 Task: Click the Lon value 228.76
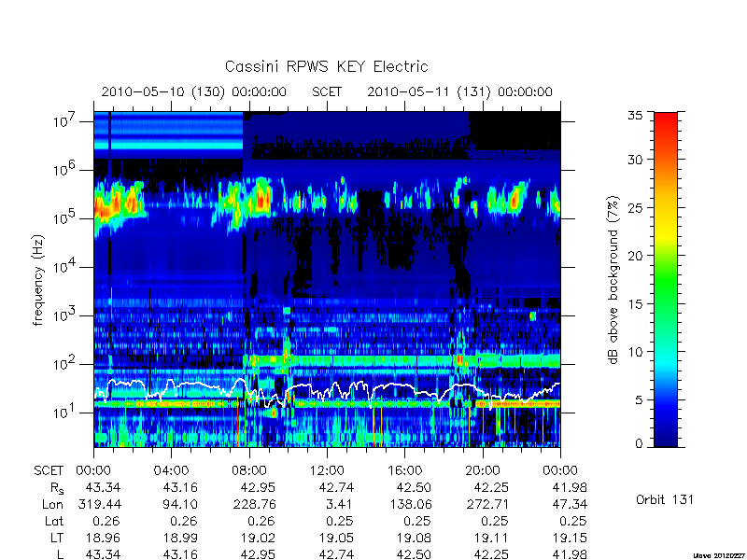click(x=254, y=504)
